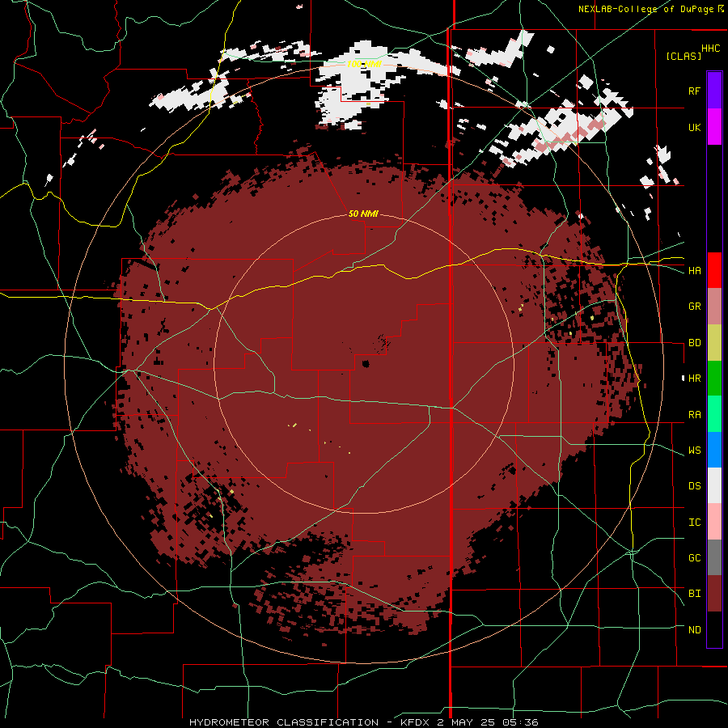728x728 pixels.
Task: Click the RF purple legend swatch
Action: (714, 91)
